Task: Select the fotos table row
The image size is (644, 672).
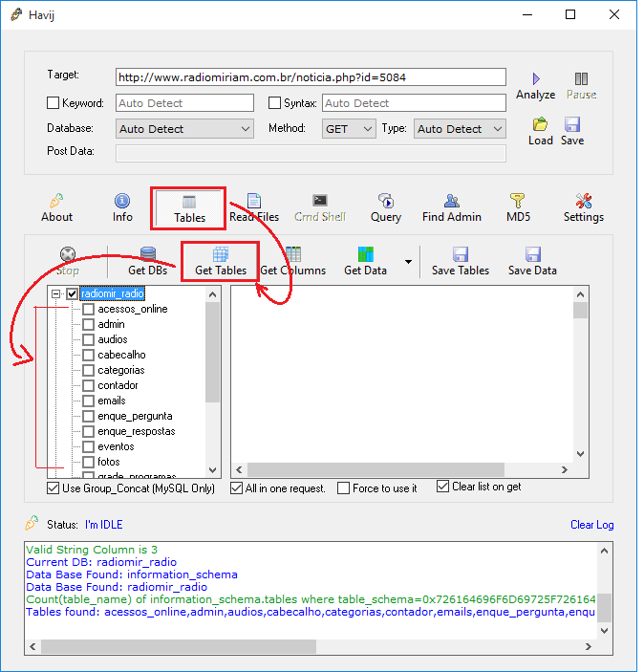Action: (108, 462)
